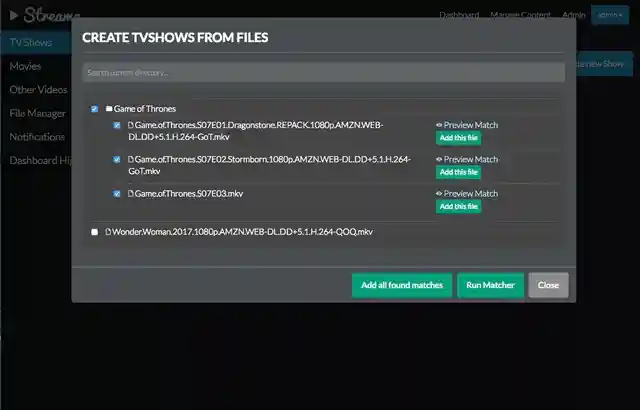
Task: Open Movies in the sidebar
Action: point(25,66)
